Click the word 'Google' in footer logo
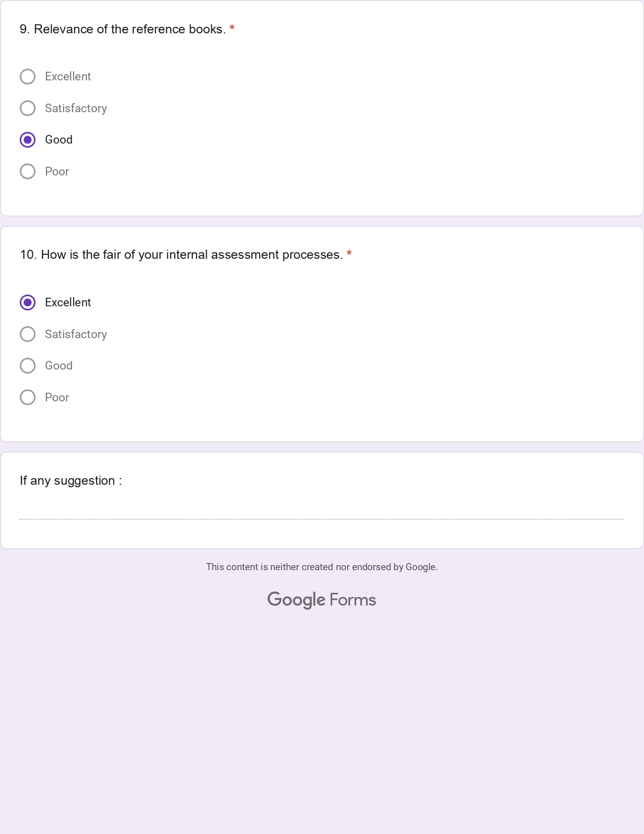Image resolution: width=644 pixels, height=834 pixels. pos(296,600)
